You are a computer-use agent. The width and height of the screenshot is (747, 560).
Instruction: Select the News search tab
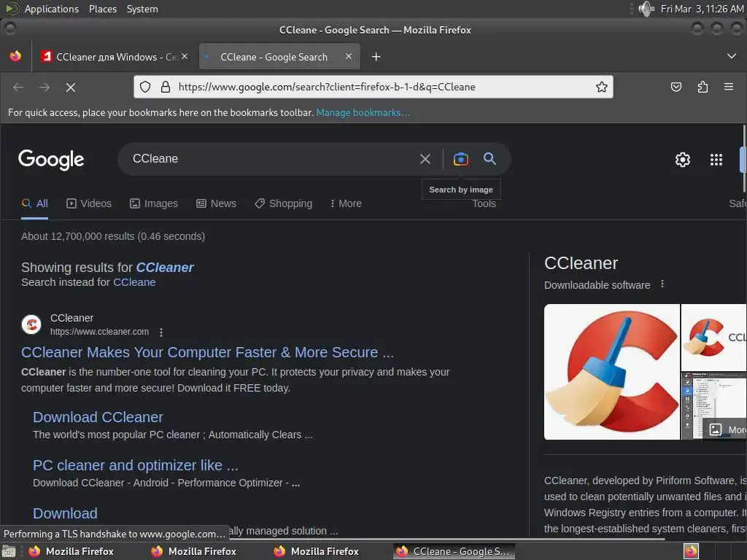pos(216,204)
